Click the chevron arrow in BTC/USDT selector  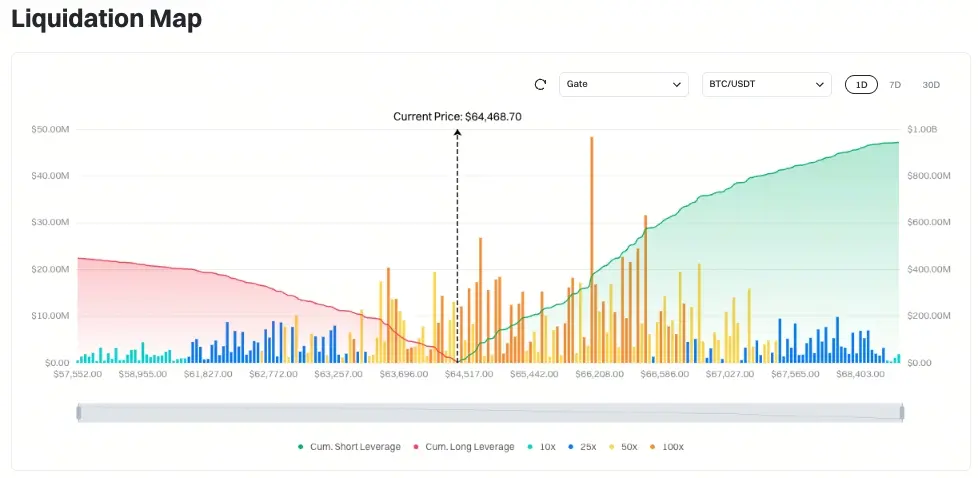pos(820,85)
